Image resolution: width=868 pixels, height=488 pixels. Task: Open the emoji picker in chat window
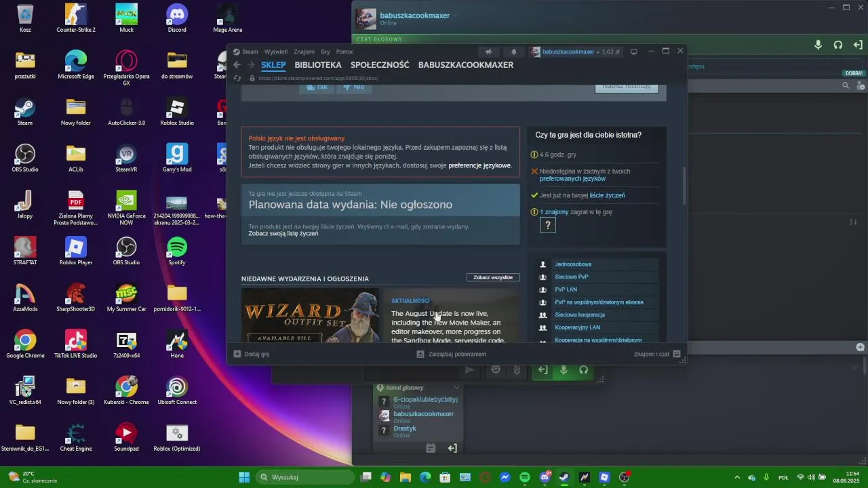click(x=496, y=370)
